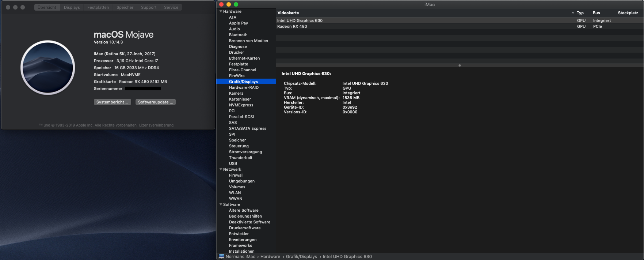
Task: Click the Systembericht button
Action: [x=113, y=102]
